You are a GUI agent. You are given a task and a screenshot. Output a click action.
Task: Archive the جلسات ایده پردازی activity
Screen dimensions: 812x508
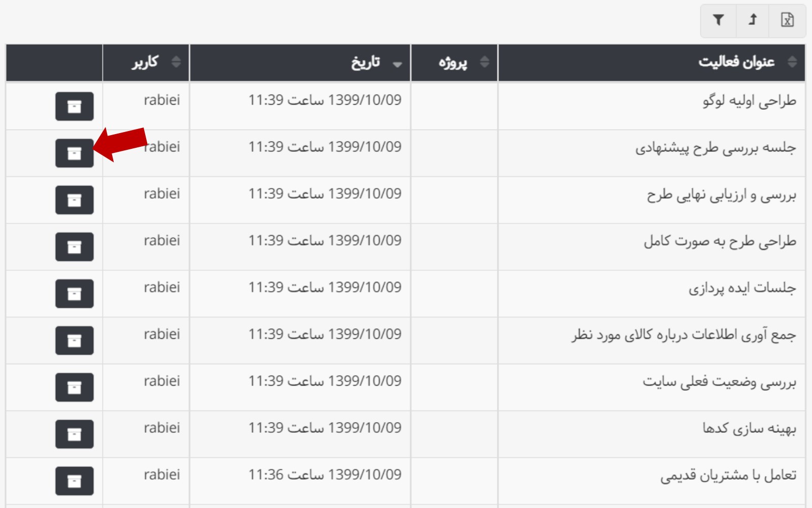pos(75,294)
